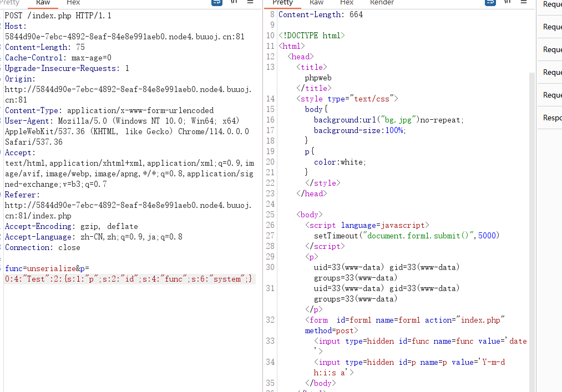Click the serialized 'O:4:"Test"' payload line
Image resolution: width=562 pixels, height=392 pixels.
128,279
